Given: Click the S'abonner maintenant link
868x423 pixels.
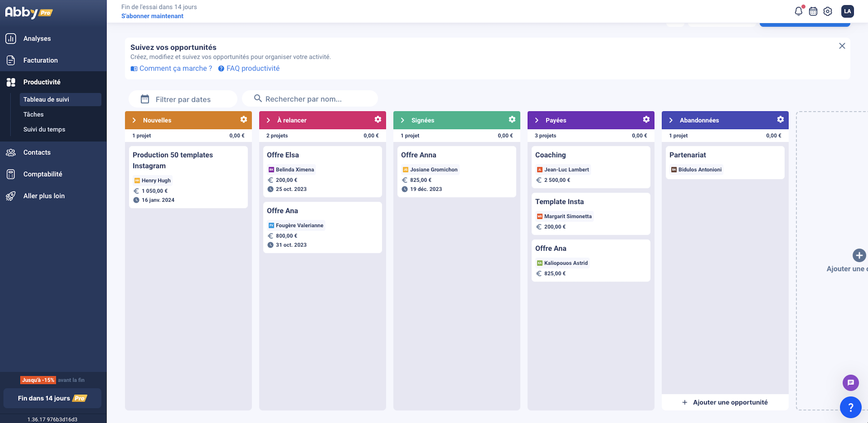Looking at the screenshot, I should (152, 16).
